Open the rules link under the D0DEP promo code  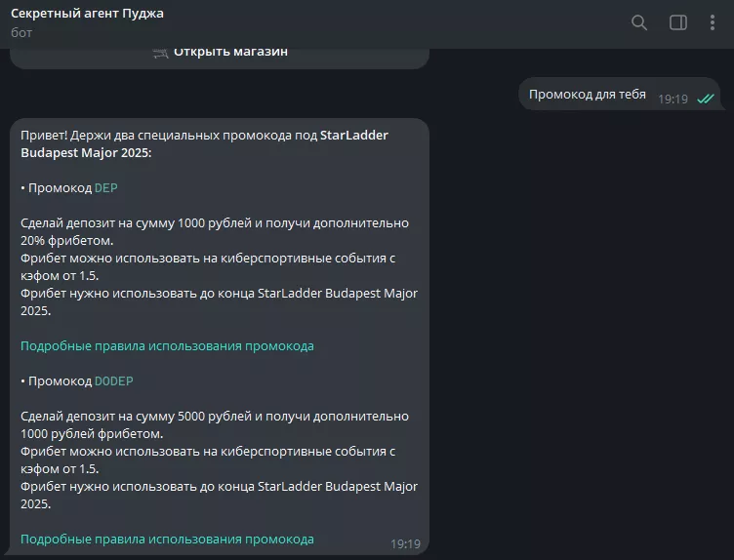click(x=167, y=539)
